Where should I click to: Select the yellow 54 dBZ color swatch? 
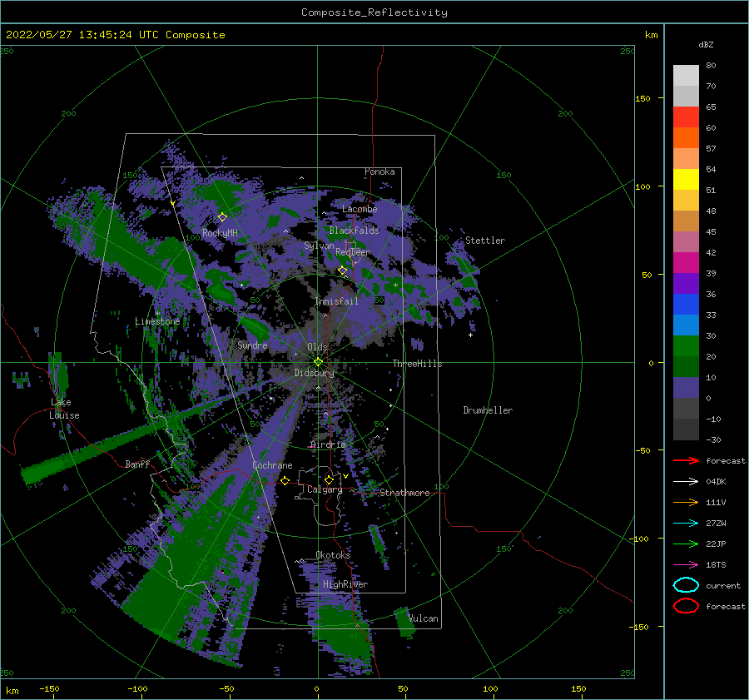pyautogui.click(x=686, y=179)
